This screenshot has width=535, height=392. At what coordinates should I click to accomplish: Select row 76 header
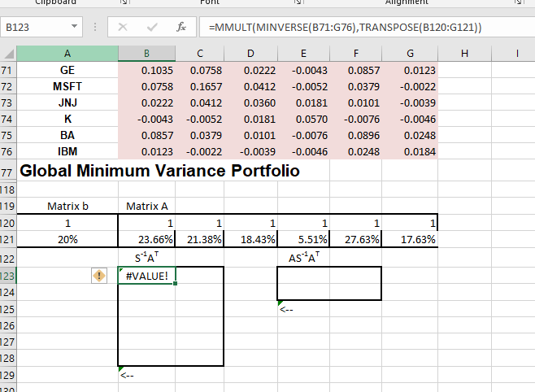click(x=7, y=151)
